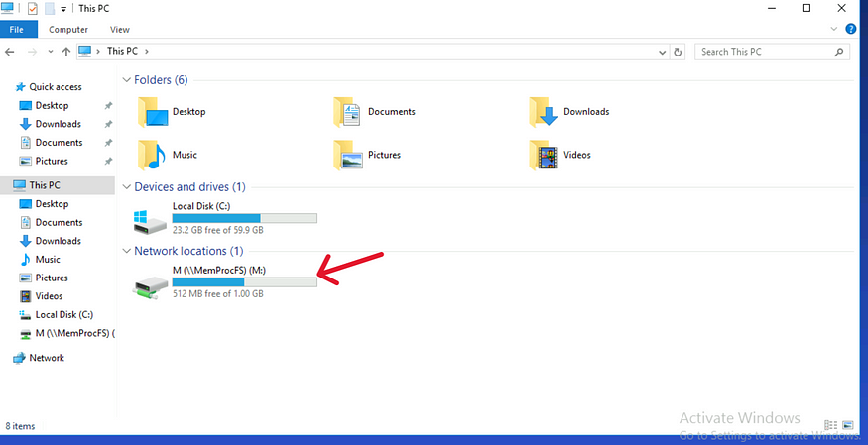The height and width of the screenshot is (445, 868).
Task: Expand the ribbon with the chevron
Action: pos(834,29)
